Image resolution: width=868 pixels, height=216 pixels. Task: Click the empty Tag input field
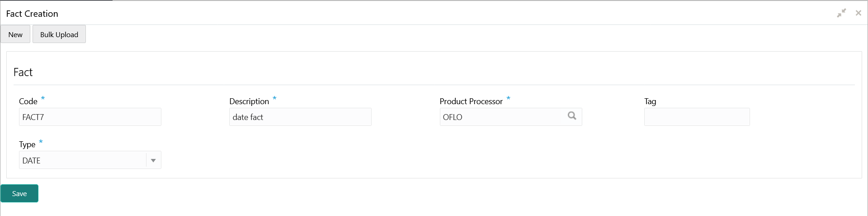pyautogui.click(x=697, y=117)
